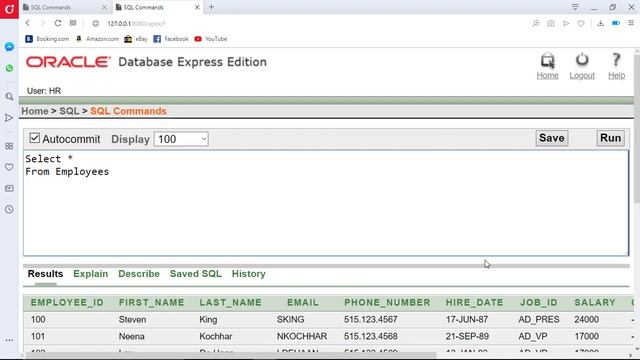This screenshot has height=360, width=640.
Task: Select the AD_PRES job cell
Action: (x=539, y=319)
